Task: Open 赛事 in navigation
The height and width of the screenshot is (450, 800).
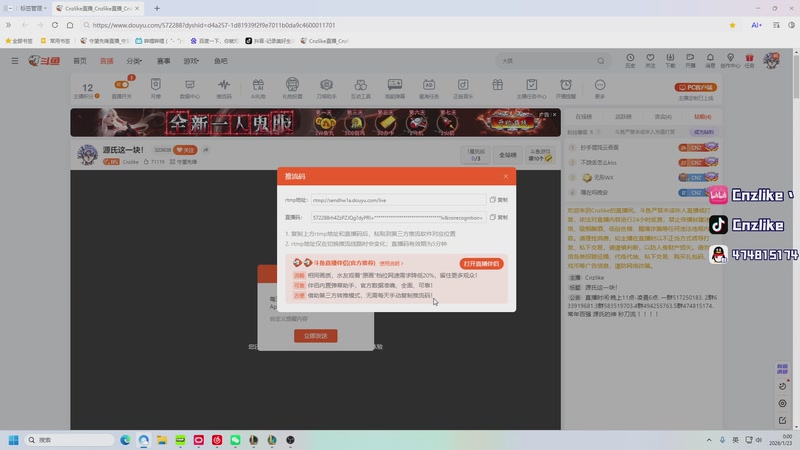Action: [163, 61]
